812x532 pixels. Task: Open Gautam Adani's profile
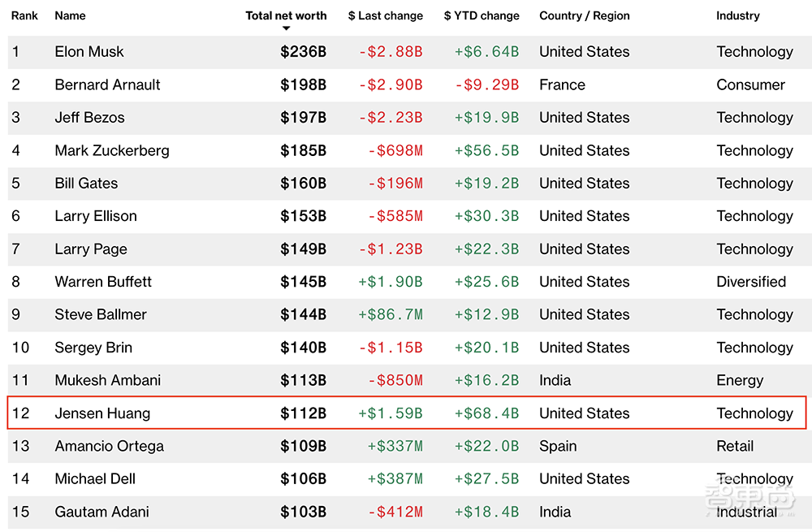[101, 512]
